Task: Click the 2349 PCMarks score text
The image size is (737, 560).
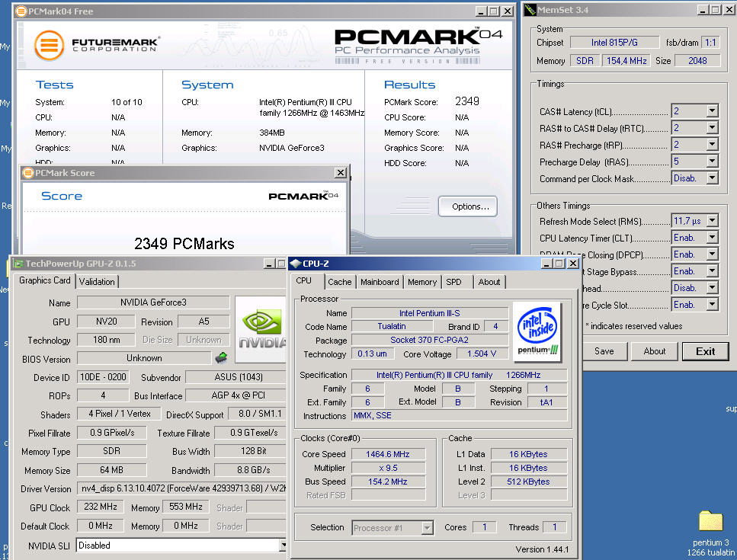Action: 184,243
